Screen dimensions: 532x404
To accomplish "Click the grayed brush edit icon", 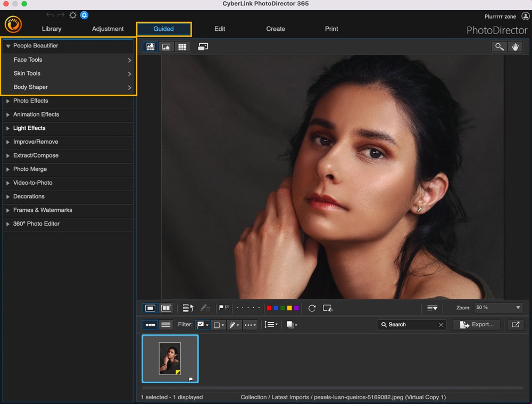I will click(x=205, y=308).
